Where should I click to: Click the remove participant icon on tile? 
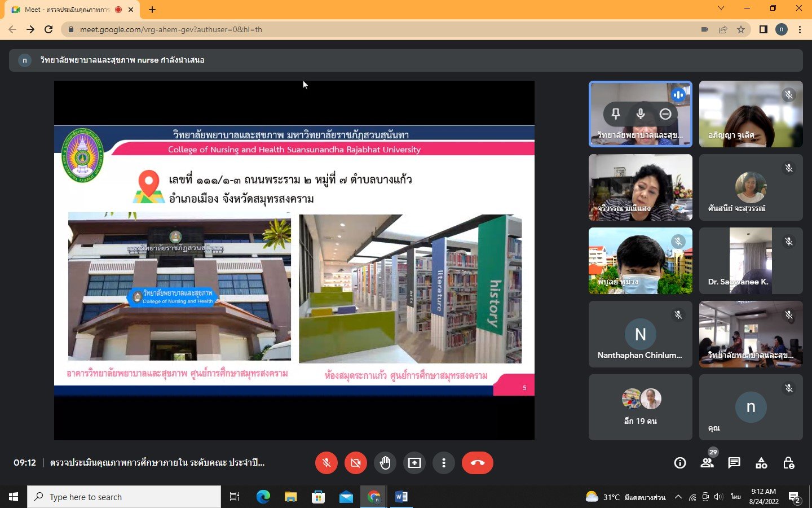[x=665, y=114]
